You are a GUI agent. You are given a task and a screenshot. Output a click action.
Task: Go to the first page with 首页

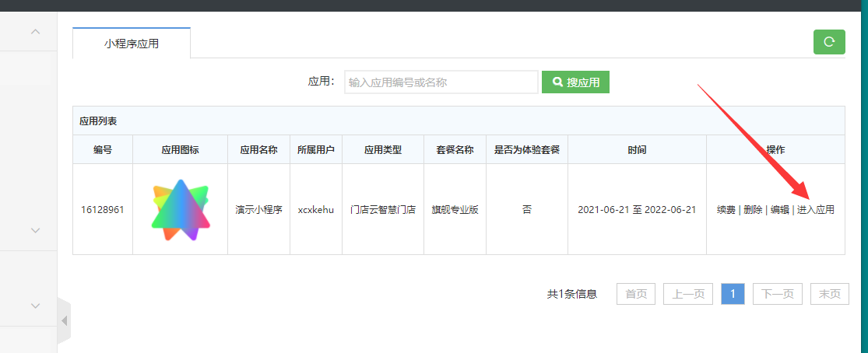point(635,294)
